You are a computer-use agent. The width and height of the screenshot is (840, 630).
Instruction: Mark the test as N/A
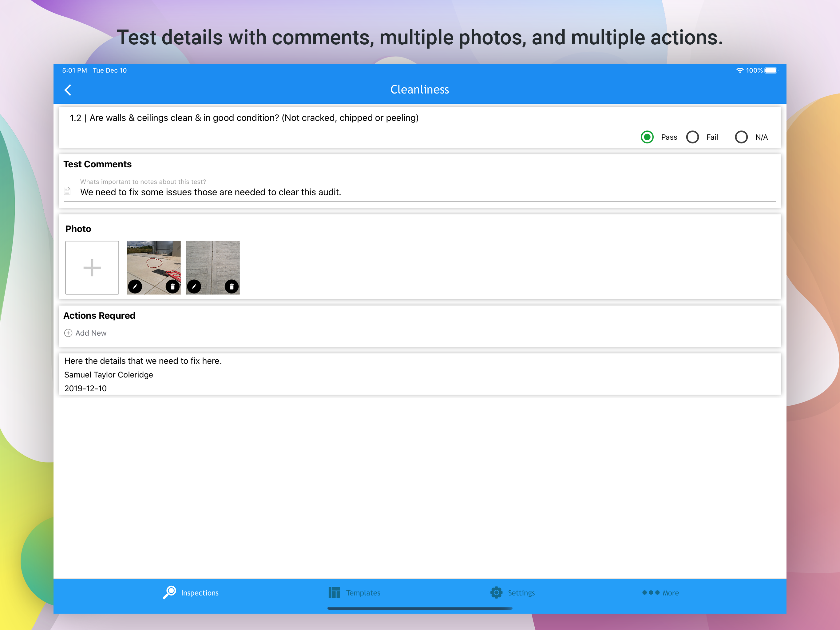pyautogui.click(x=741, y=137)
